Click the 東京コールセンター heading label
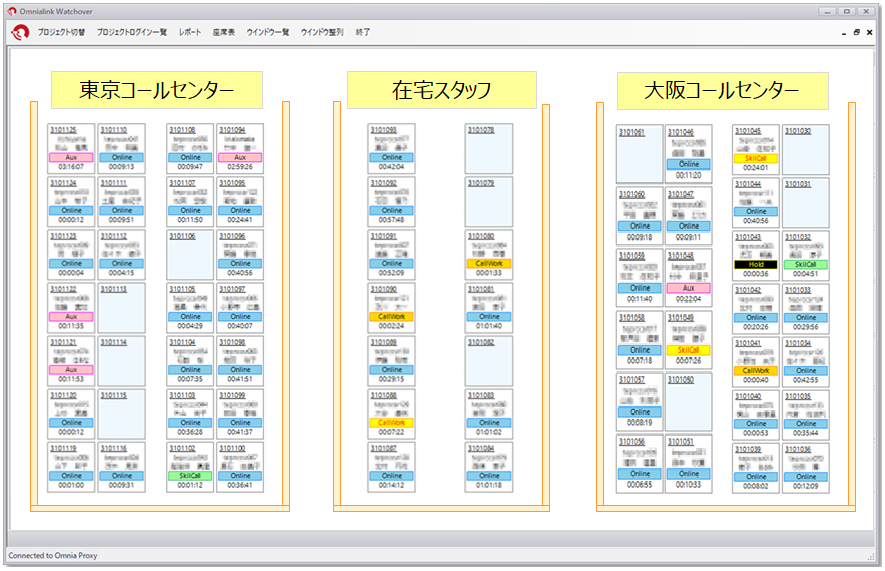The width and height of the screenshot is (885, 571). [157, 90]
